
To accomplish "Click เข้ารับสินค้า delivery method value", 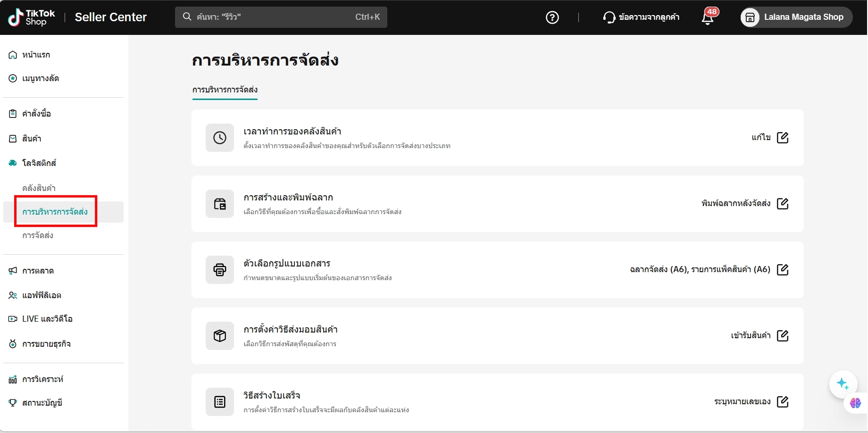I will pos(751,335).
